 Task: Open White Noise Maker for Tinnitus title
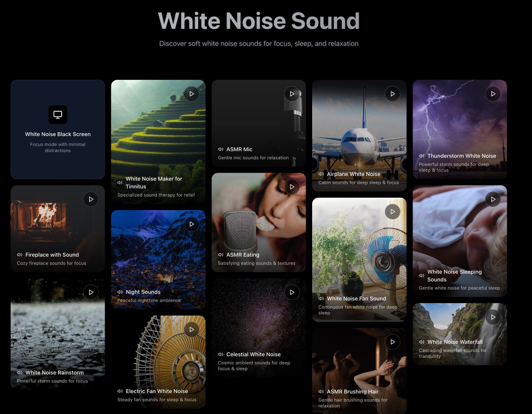154,183
